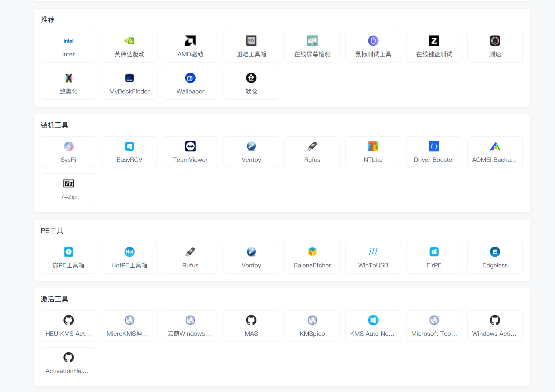Click the MyDockFinder icon
Viewport: 555px width, 392px height.
(129, 78)
